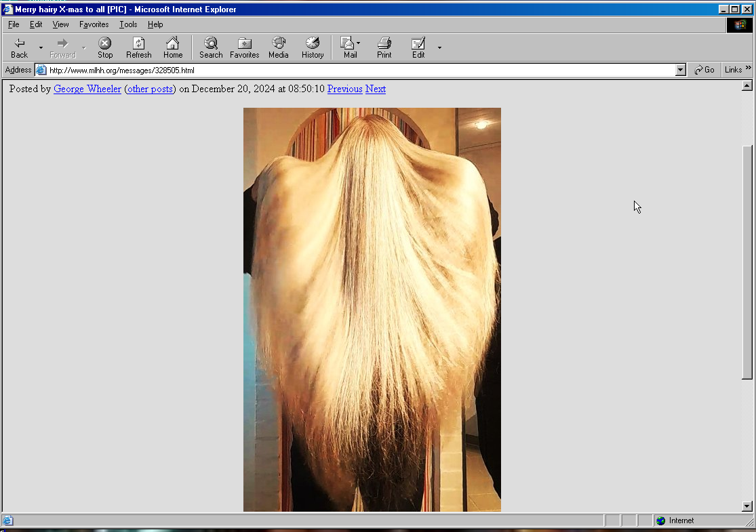Print the page with the Print icon

(384, 43)
